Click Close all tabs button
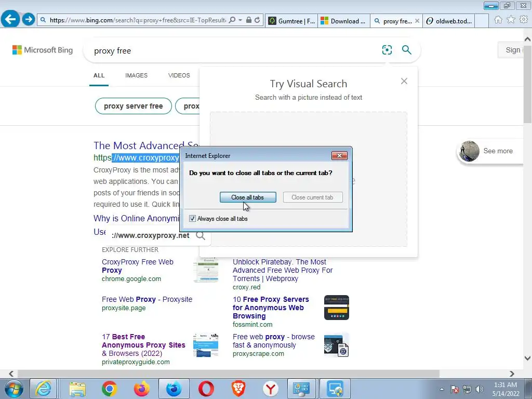The width and height of the screenshot is (532, 399). pos(248,197)
